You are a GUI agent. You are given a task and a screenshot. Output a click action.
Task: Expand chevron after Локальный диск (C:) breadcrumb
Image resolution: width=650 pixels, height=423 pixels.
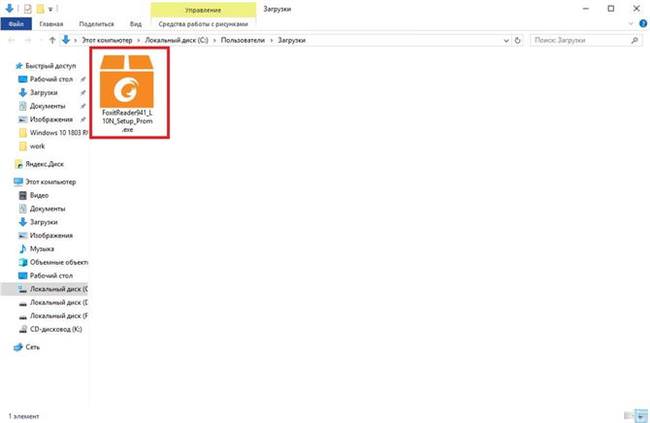point(215,40)
